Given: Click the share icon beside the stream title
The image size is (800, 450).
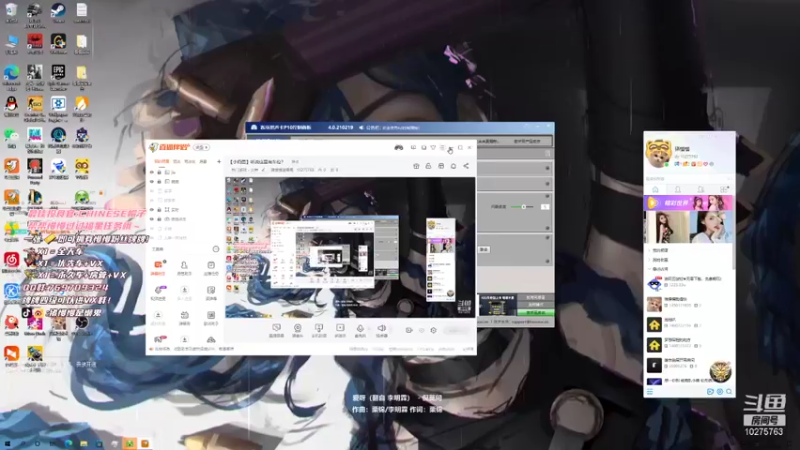Looking at the screenshot, I should (466, 166).
